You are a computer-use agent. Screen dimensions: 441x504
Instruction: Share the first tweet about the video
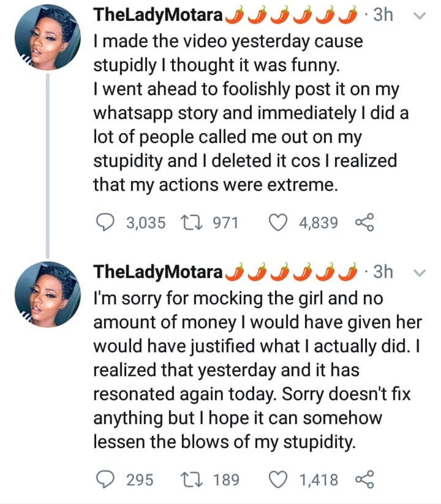[364, 223]
